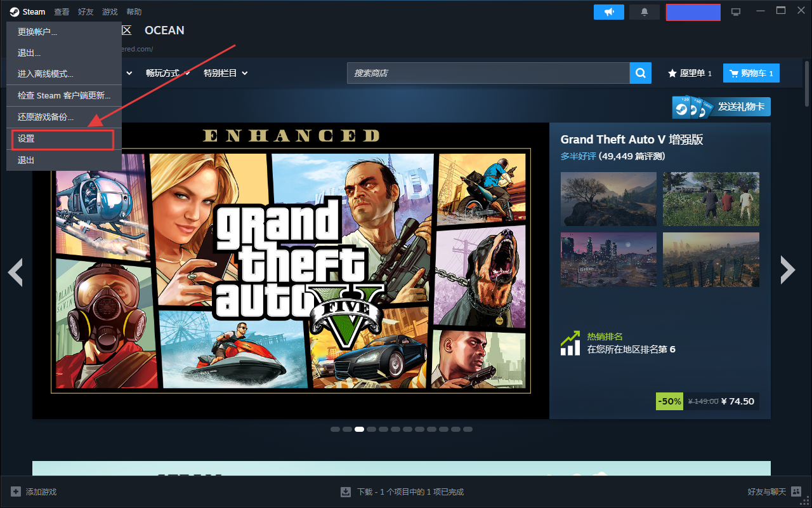Maximize the Steam window
This screenshot has width=812, height=508.
click(x=781, y=11)
